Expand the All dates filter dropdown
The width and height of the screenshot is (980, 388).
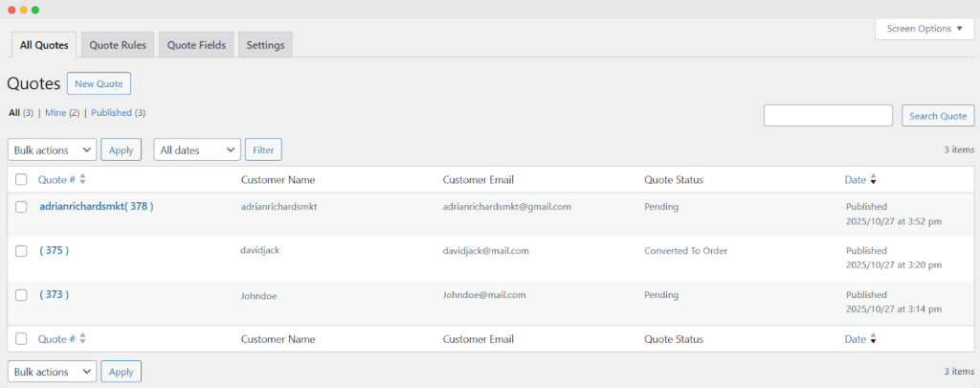point(196,149)
